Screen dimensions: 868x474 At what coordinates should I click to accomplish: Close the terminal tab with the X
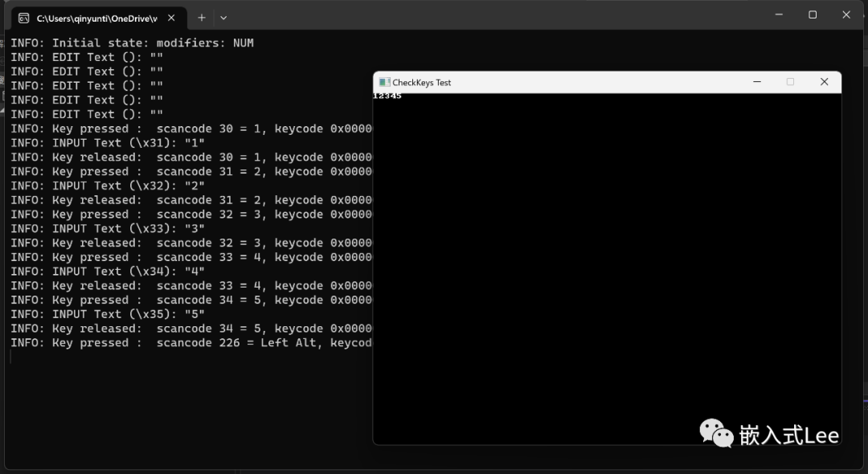[172, 18]
